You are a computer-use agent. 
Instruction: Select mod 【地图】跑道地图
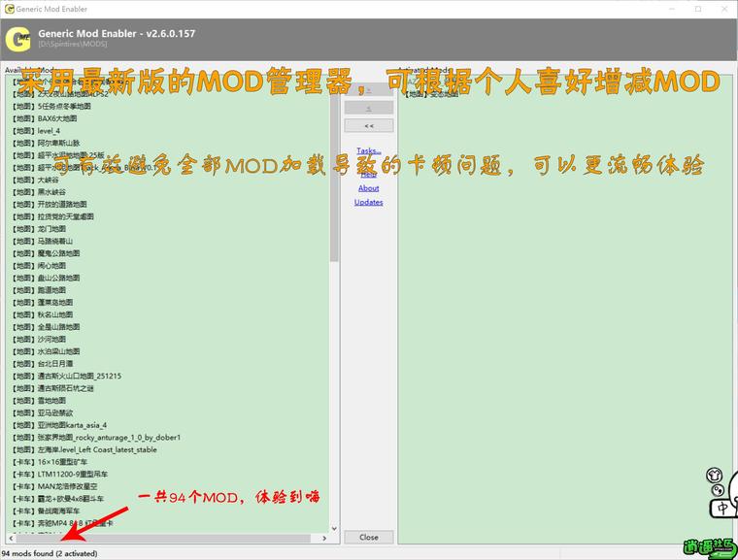[39, 290]
